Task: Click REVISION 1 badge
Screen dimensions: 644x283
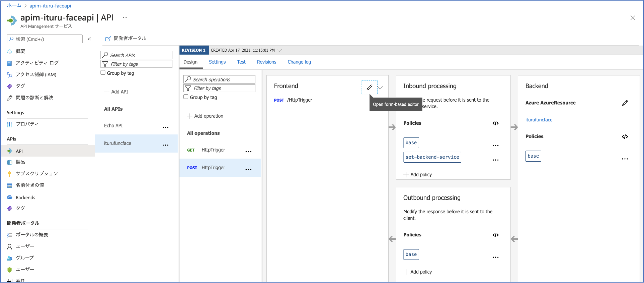Action: [194, 50]
